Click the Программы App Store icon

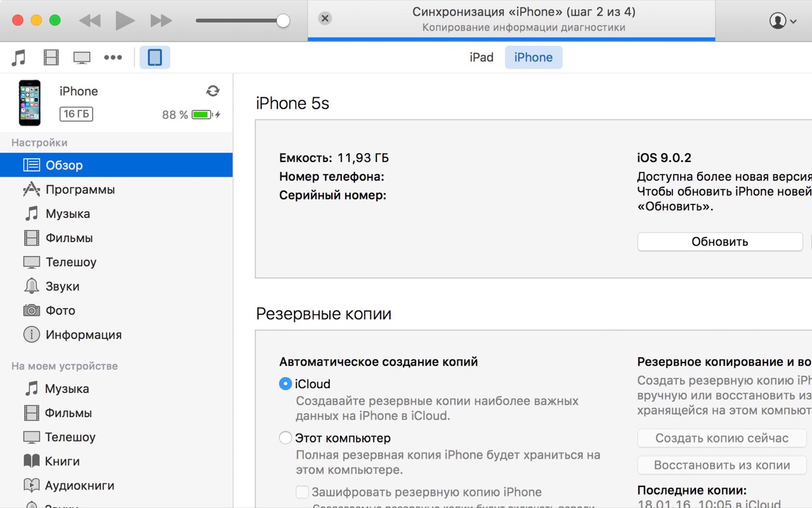(x=31, y=189)
